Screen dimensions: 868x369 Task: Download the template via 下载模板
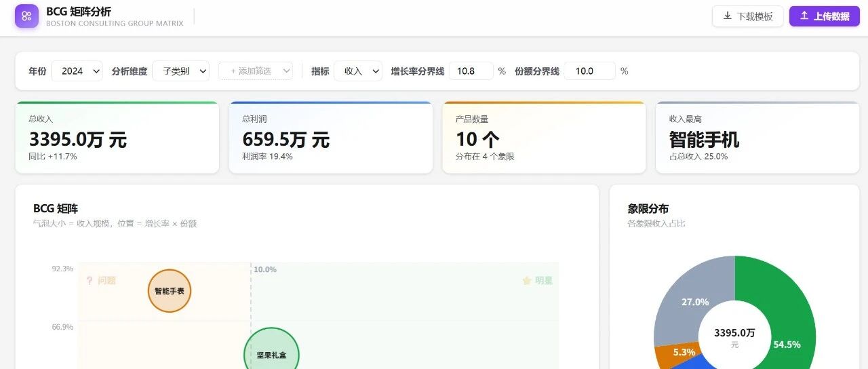[x=748, y=16]
